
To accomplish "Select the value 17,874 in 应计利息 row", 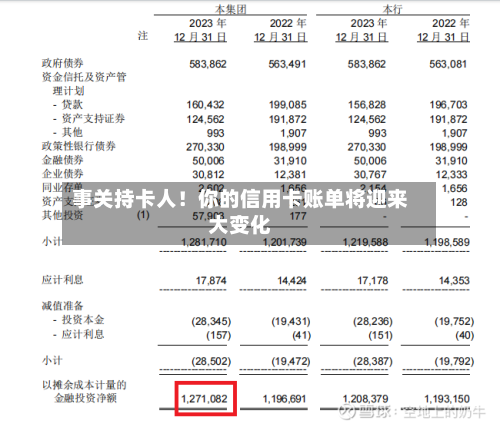I will [211, 281].
